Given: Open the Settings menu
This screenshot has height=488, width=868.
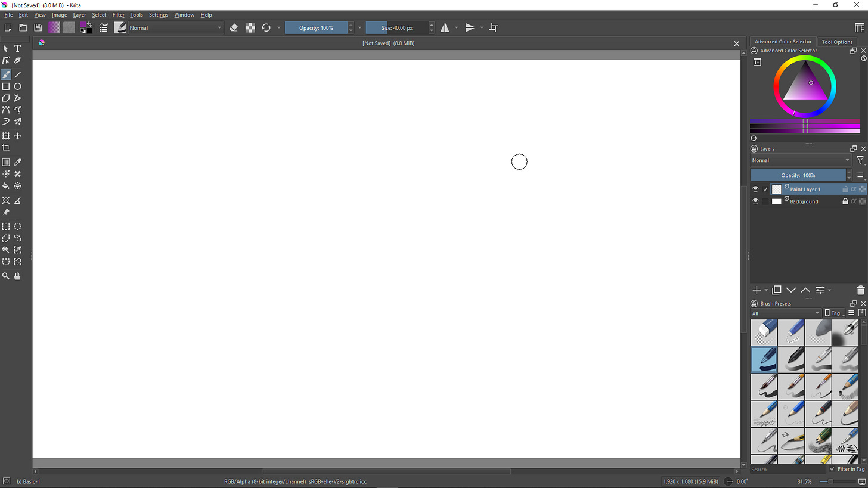Looking at the screenshot, I should (159, 15).
